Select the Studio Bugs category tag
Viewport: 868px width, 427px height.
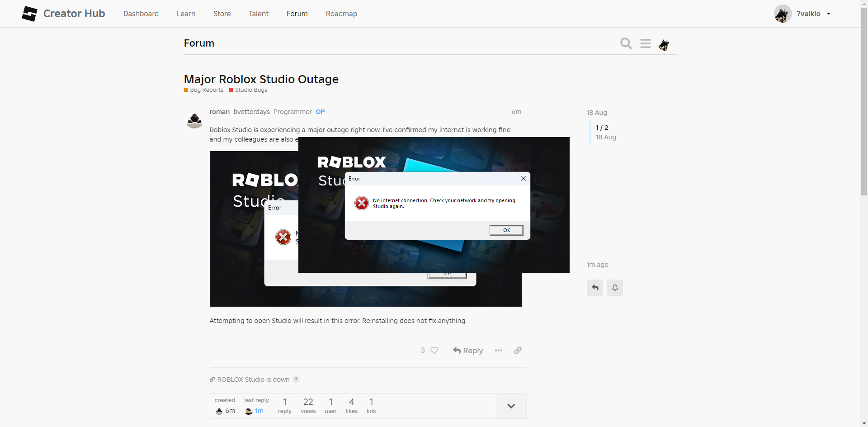pos(251,90)
